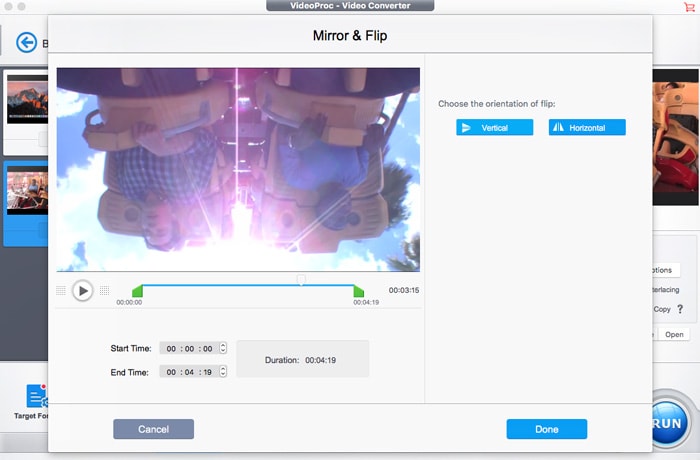Click the green trim end marker

[x=359, y=291]
